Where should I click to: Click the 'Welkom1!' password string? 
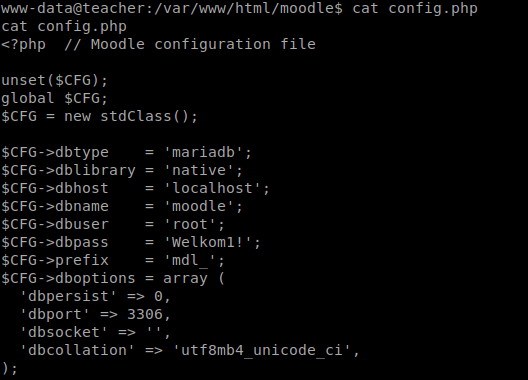point(208,242)
